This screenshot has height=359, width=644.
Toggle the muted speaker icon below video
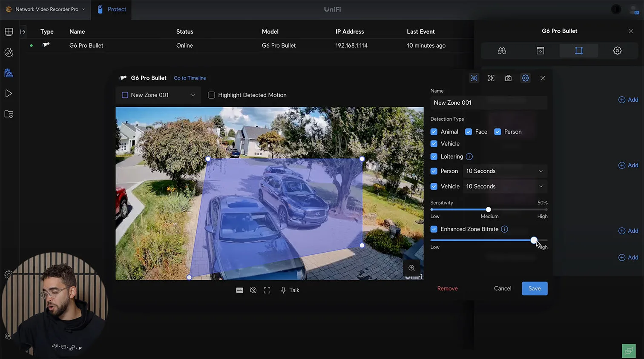253,290
